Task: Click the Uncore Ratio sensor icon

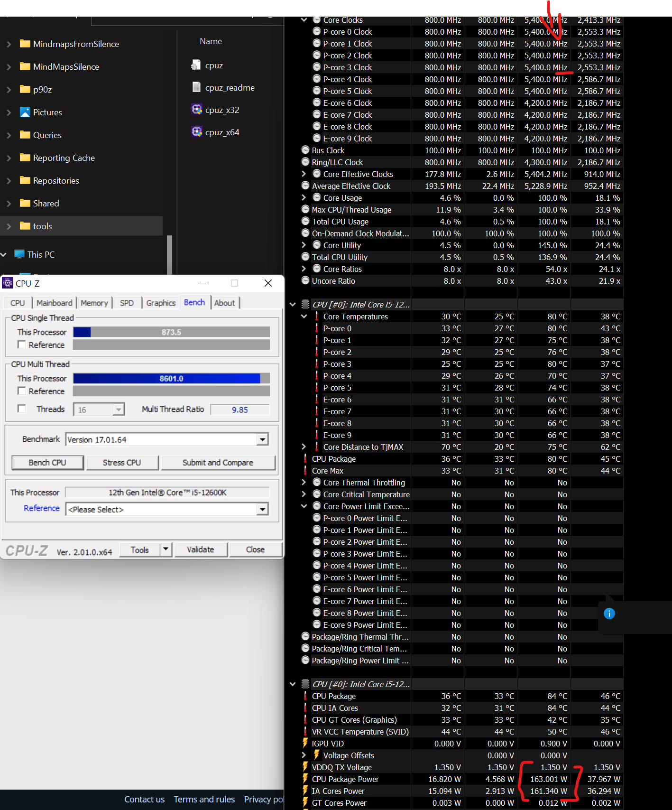Action: click(306, 280)
